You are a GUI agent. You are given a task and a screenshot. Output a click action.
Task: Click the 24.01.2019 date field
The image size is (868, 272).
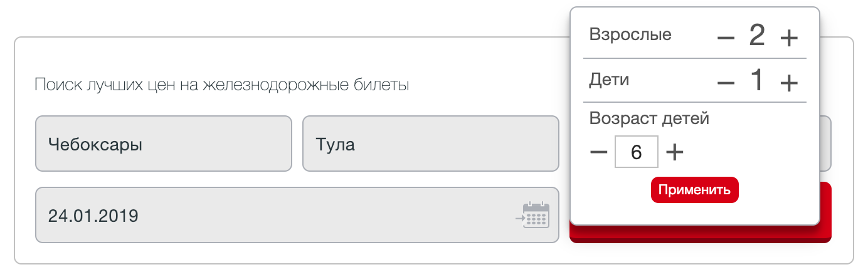297,215
